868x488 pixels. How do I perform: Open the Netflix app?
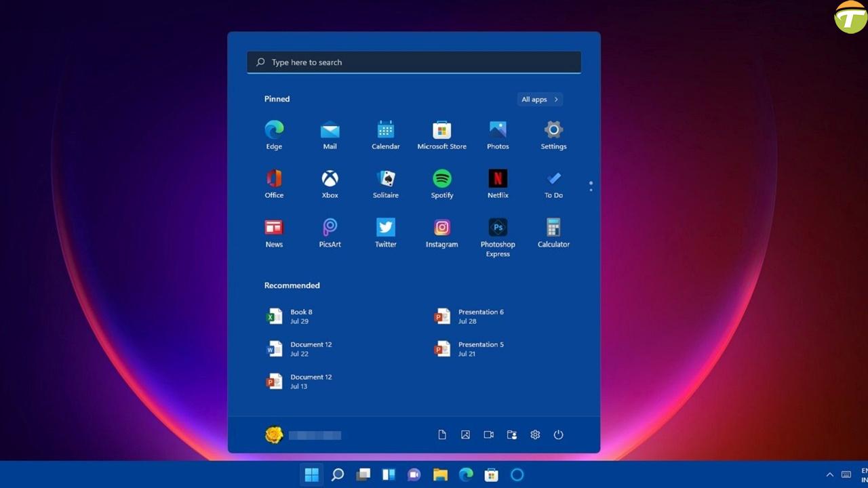pos(498,184)
